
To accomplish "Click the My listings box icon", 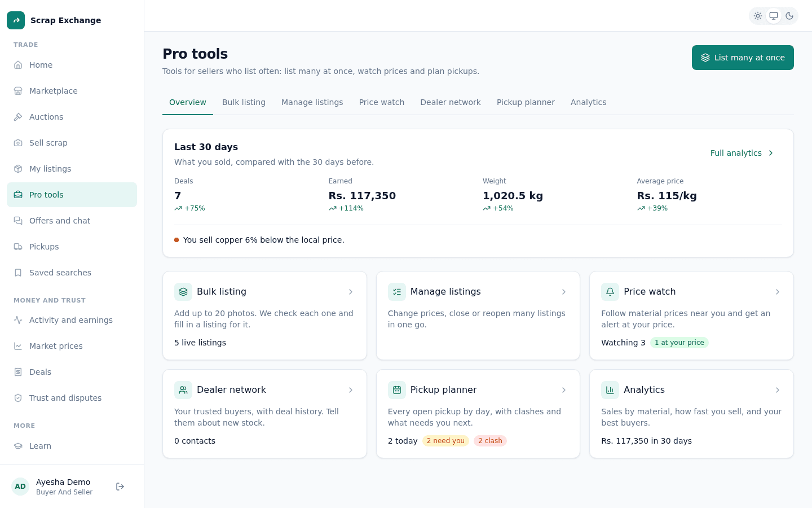I will (x=18, y=169).
